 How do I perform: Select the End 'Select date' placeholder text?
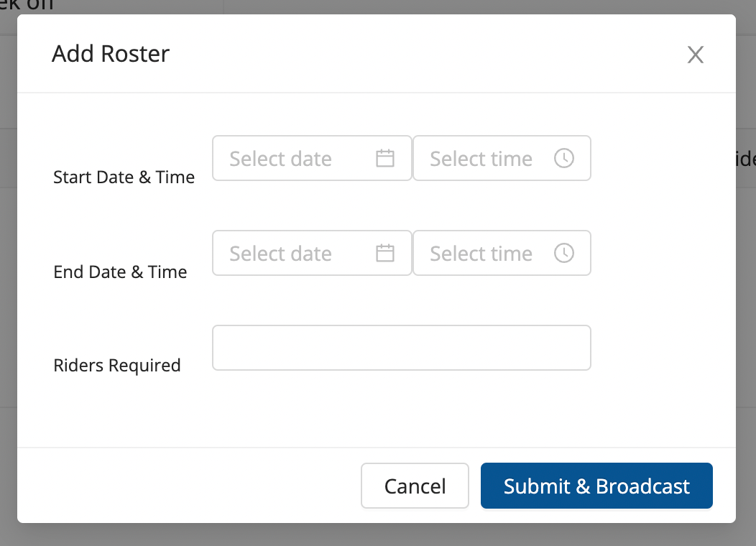click(281, 254)
